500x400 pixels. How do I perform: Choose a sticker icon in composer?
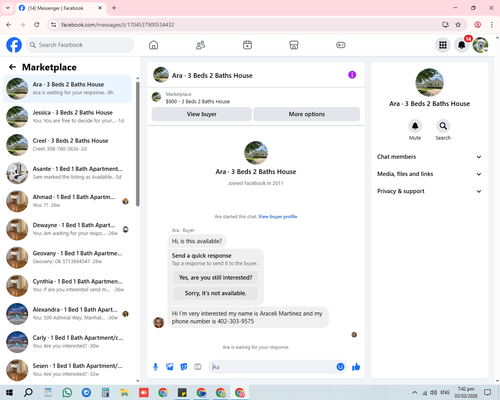184,367
